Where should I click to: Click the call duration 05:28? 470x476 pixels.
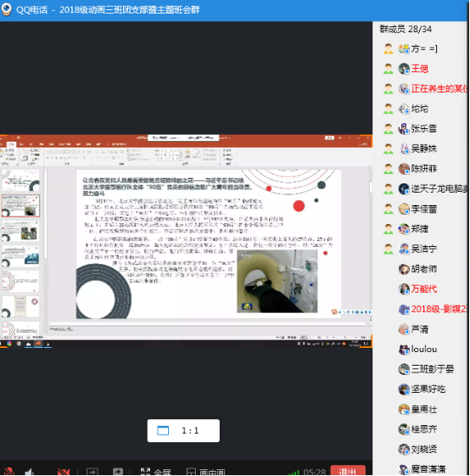click(x=314, y=473)
